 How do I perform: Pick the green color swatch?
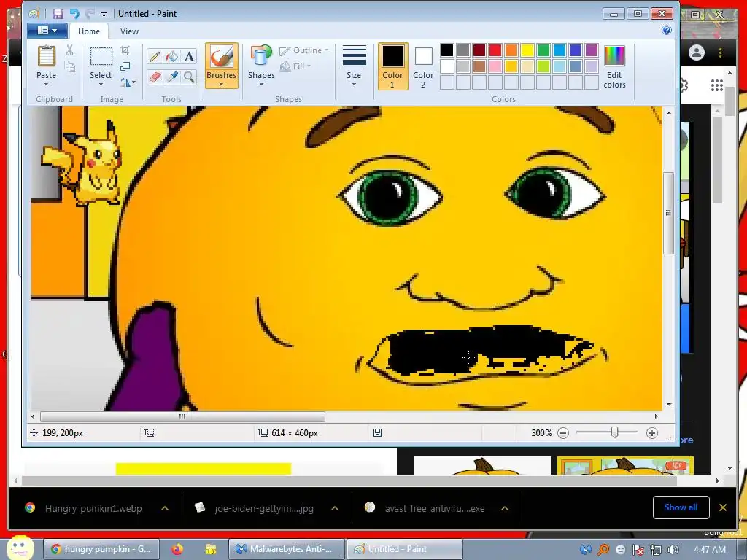[543, 50]
